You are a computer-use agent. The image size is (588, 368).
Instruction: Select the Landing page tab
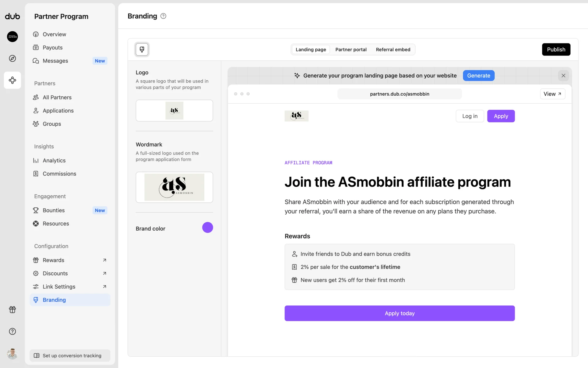[x=311, y=50]
